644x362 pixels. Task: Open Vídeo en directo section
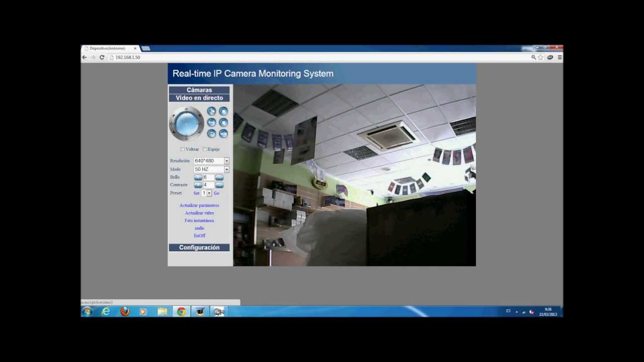point(199,98)
